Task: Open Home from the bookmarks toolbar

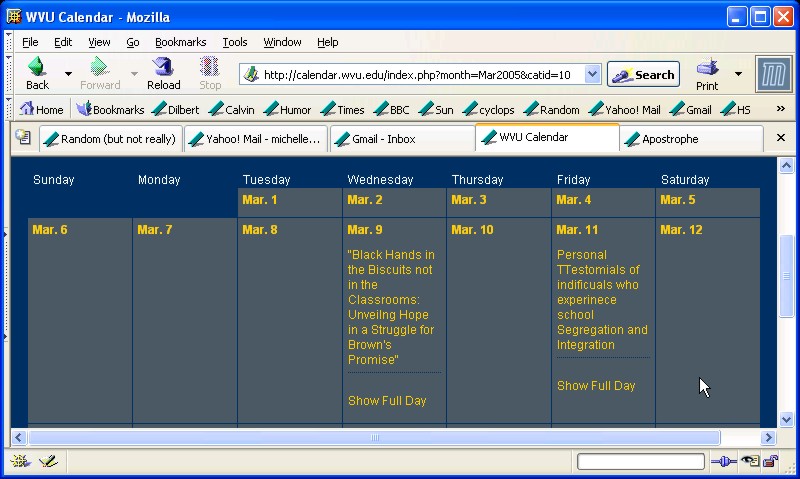Action: pyautogui.click(x=41, y=110)
